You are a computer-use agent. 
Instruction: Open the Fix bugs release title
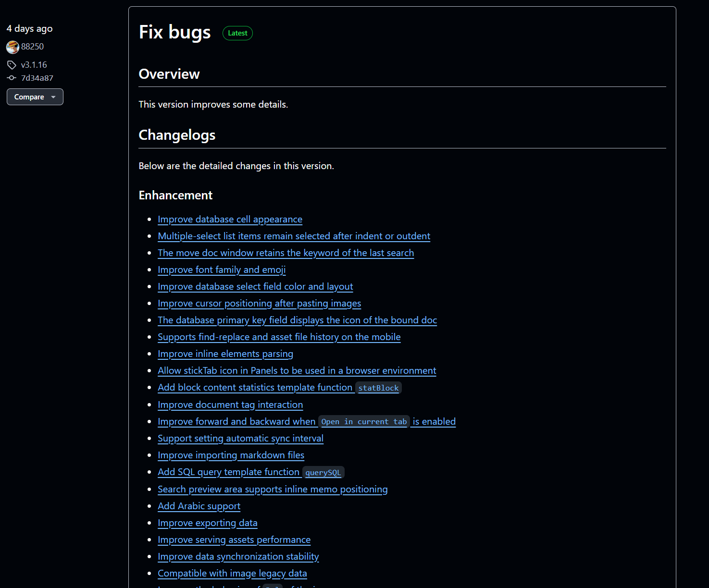coord(175,32)
